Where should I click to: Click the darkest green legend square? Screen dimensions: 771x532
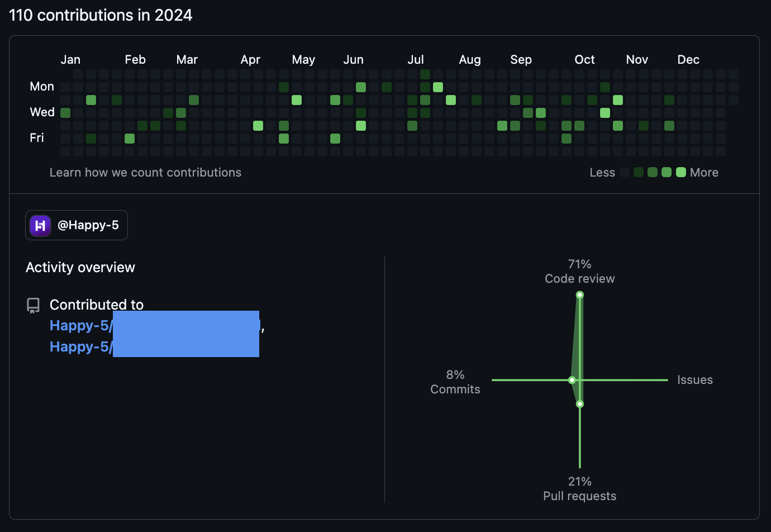(639, 172)
